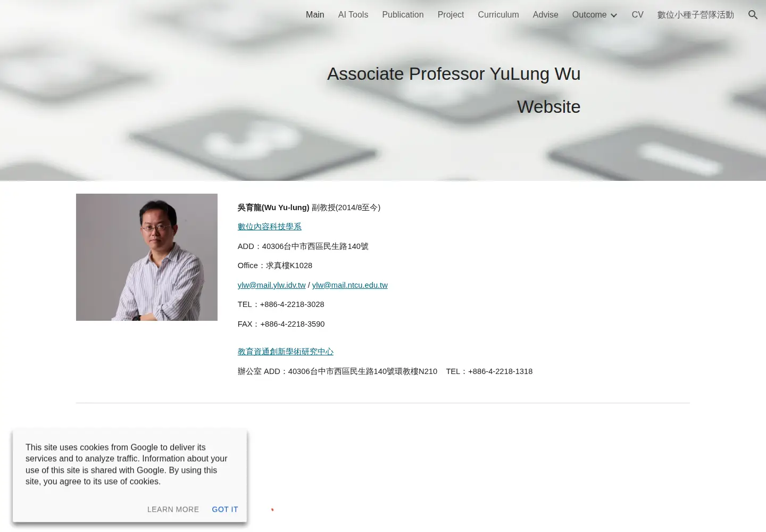Open the site search magnifier icon
The width and height of the screenshot is (766, 532).
753,15
